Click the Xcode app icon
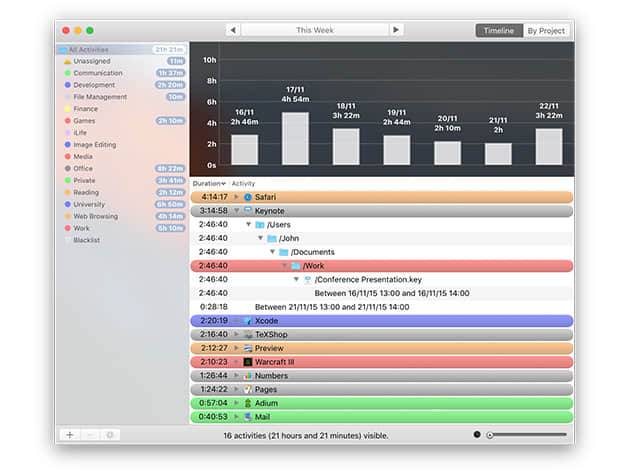The width and height of the screenshot is (630, 473). [x=248, y=321]
